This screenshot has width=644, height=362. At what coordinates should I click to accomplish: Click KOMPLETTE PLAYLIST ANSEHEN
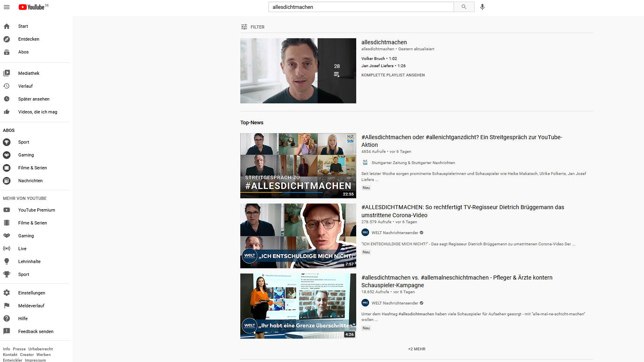point(393,75)
